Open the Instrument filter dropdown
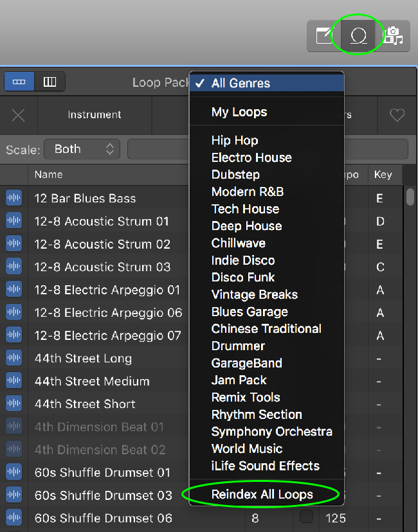Screen dimensions: 418x532 point(94,115)
